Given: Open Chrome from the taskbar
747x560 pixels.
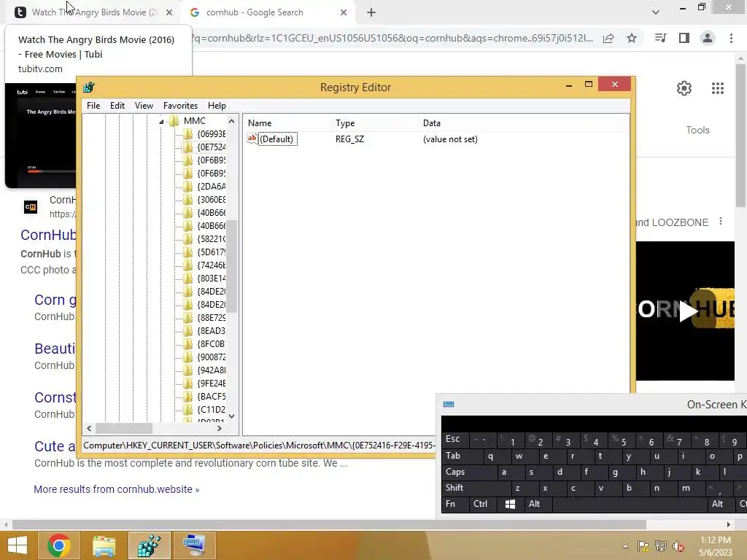Looking at the screenshot, I should click(x=59, y=545).
